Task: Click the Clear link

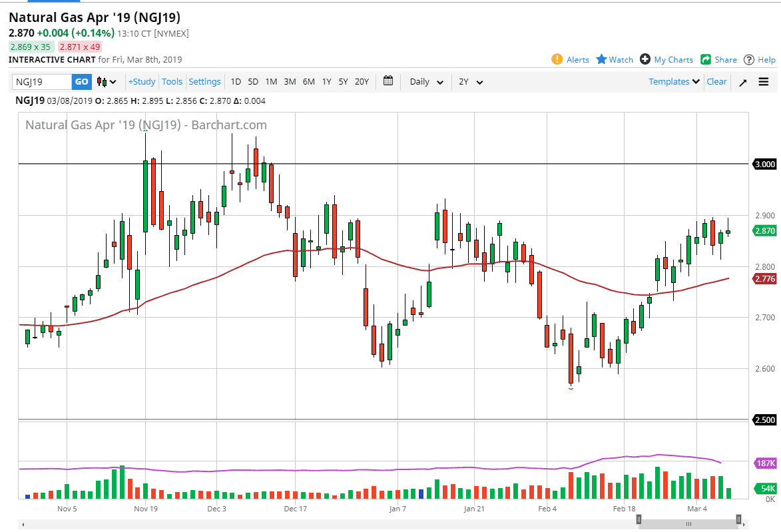Action: point(716,82)
